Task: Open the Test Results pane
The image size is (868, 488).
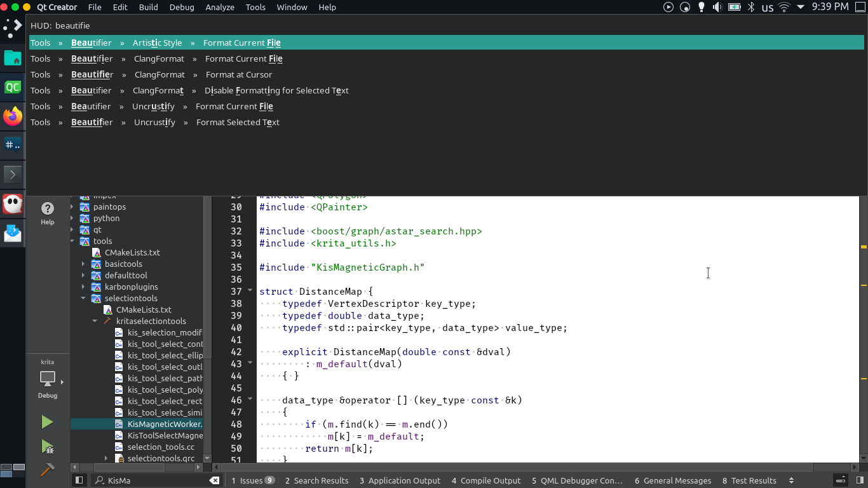Action: click(749, 480)
